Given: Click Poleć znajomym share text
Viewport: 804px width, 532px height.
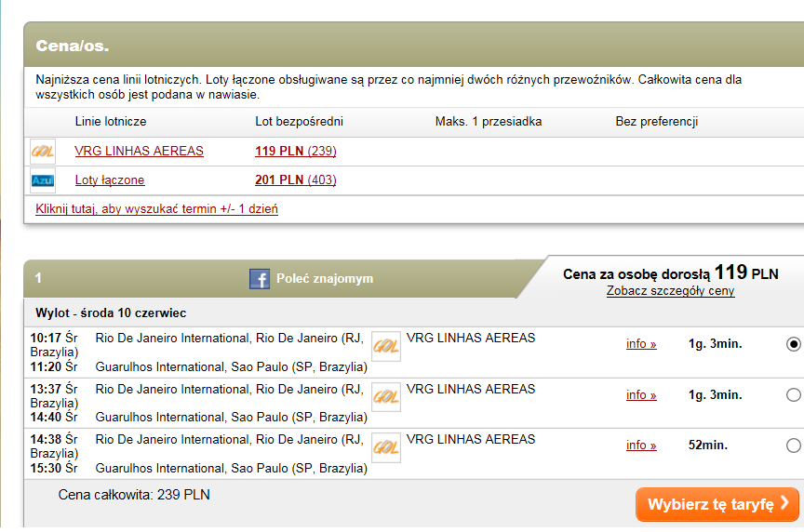Looking at the screenshot, I should click(x=325, y=279).
